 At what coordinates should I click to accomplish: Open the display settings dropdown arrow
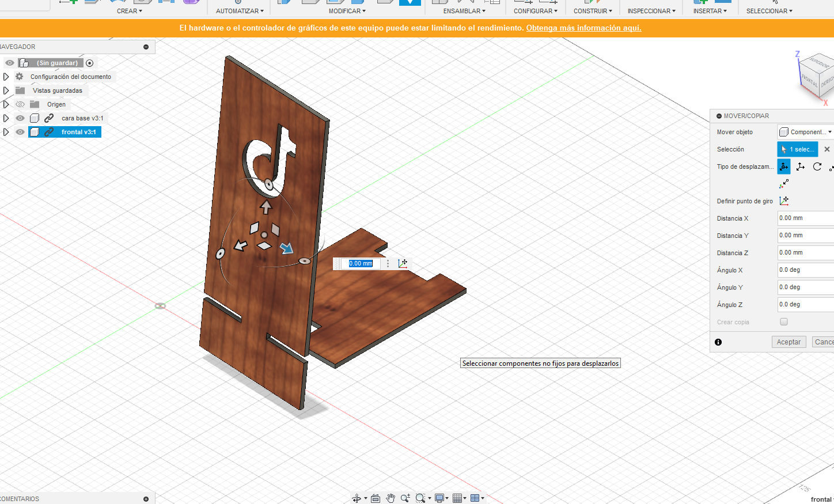(447, 498)
